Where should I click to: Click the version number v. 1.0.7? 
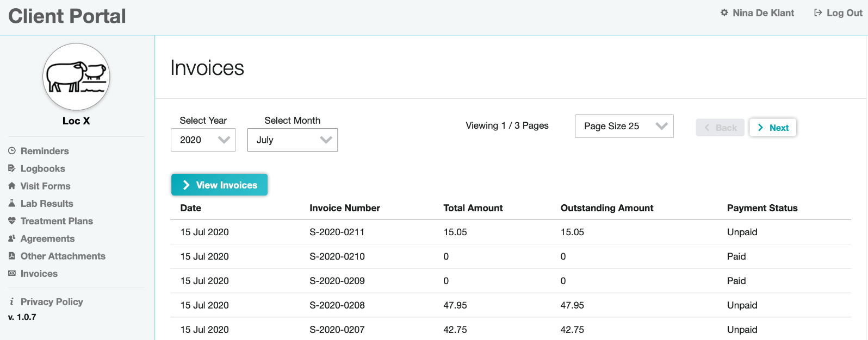click(x=22, y=317)
